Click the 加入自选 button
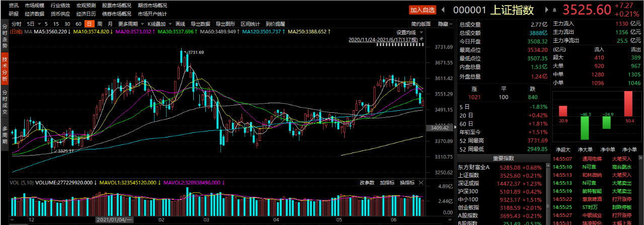Screen dimensions: 644x225 pos(423,10)
